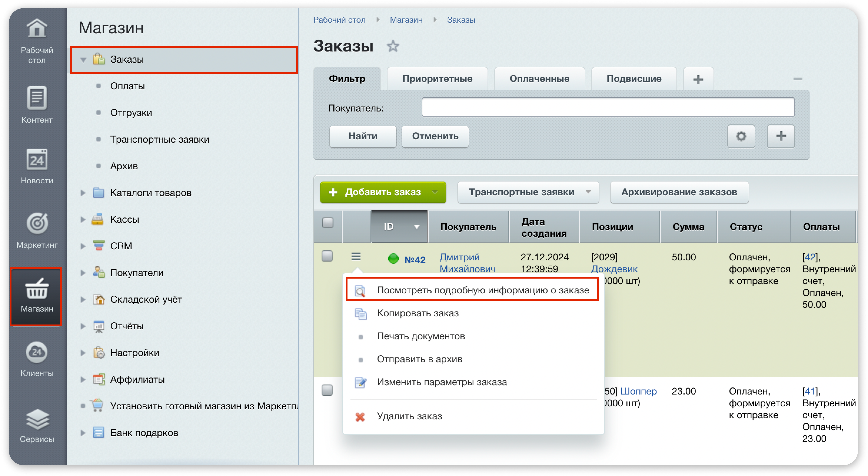Image resolution: width=868 pixels, height=476 pixels.
Task: Switch to the Оплаченные filter tab
Action: click(x=539, y=79)
